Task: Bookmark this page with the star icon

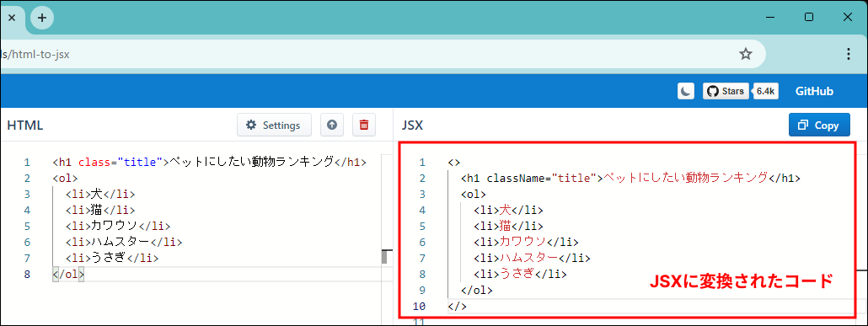Action: [746, 54]
